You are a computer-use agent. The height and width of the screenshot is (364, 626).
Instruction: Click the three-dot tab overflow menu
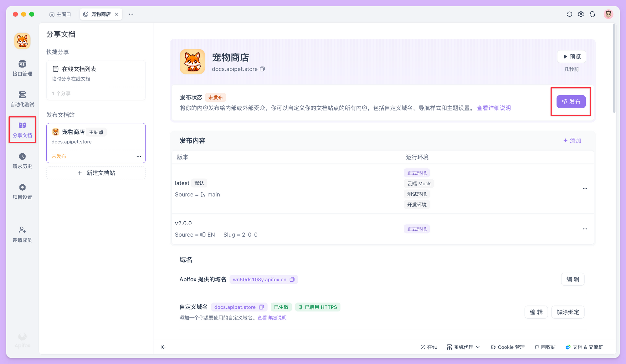click(x=131, y=14)
